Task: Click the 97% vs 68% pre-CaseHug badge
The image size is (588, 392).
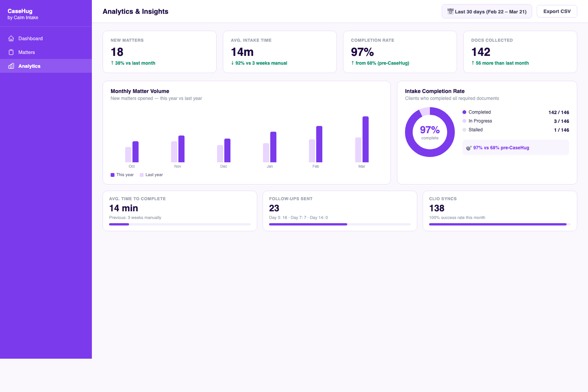Action: [x=516, y=147]
